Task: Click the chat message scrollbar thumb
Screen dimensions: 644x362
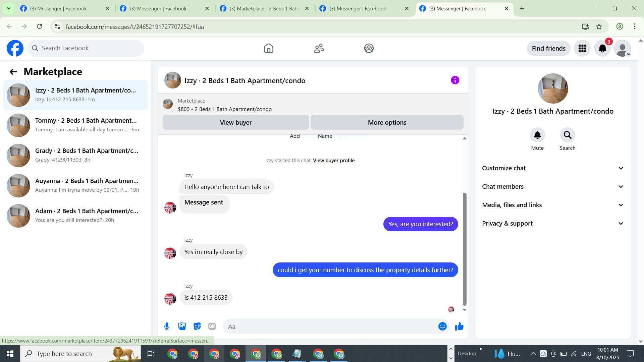Action: (x=465, y=249)
